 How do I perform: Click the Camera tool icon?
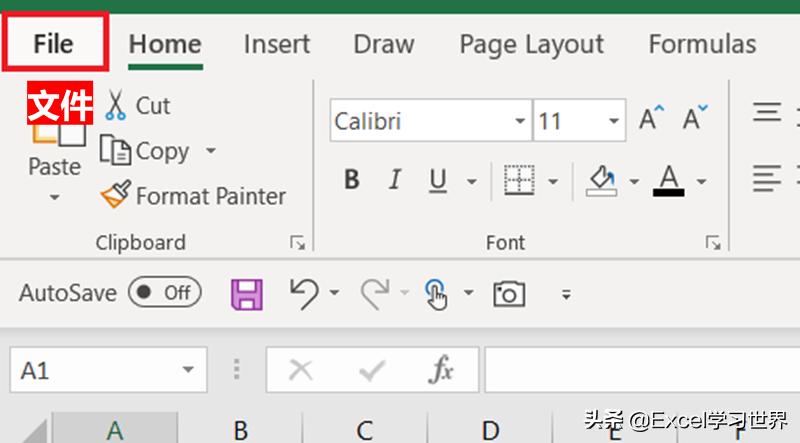(509, 293)
